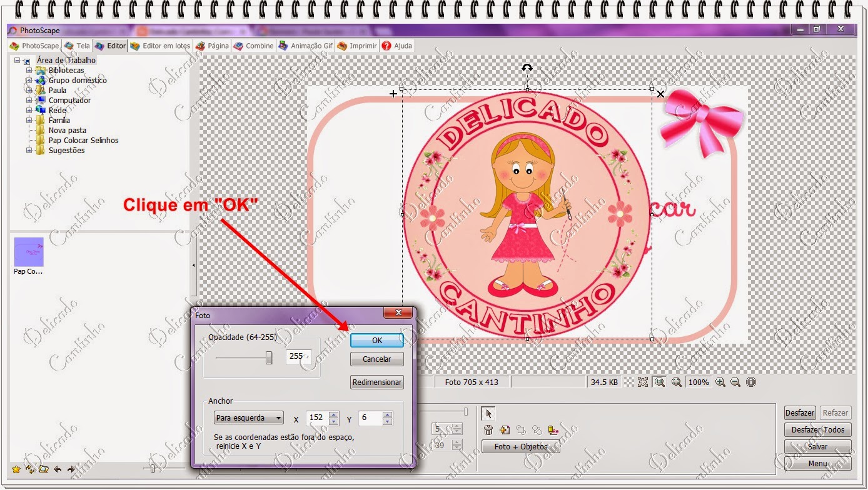Select the arrow pointer object tool
This screenshot has height=490, width=868.
488,413
